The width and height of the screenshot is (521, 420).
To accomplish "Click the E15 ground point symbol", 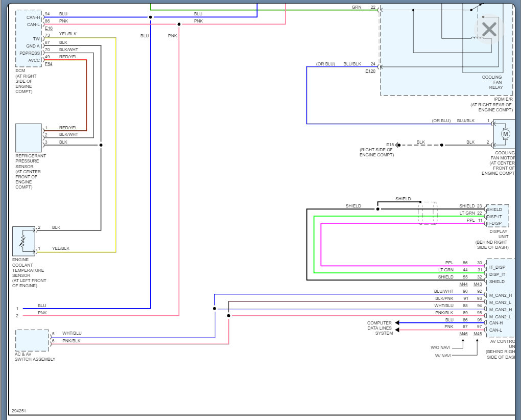I will (x=398, y=145).
